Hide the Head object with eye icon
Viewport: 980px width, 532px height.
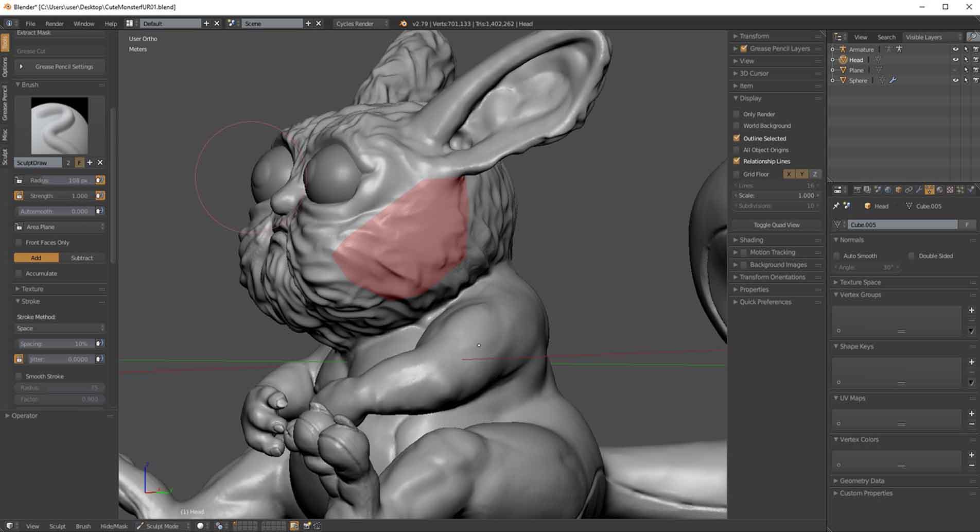point(955,60)
